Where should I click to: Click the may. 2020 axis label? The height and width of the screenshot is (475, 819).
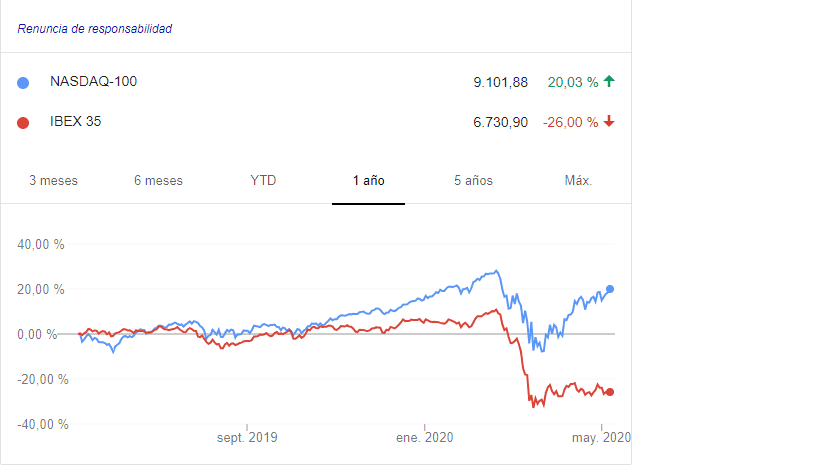pos(600,438)
